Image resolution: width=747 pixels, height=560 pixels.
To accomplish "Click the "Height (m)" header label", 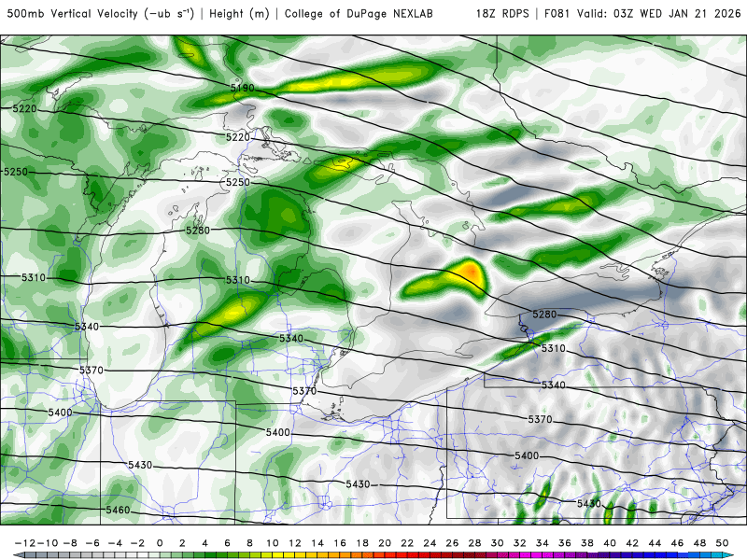I will click(239, 14).
